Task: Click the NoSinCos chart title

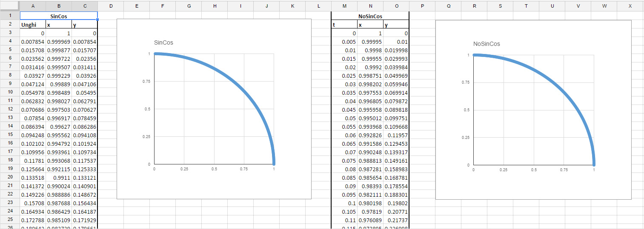Action: click(x=487, y=44)
